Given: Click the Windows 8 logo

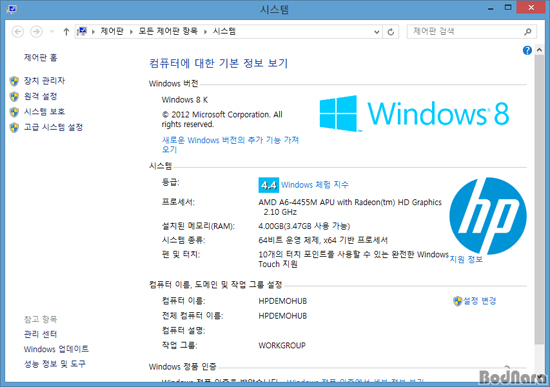Looking at the screenshot, I should tap(414, 114).
